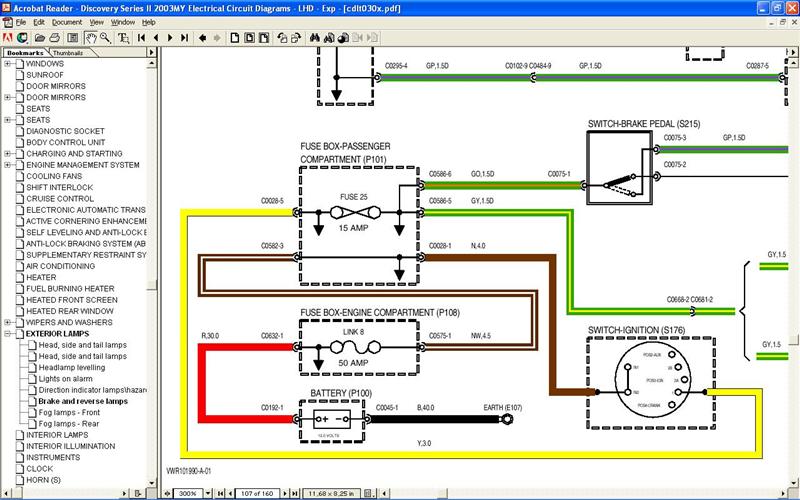Open the zoom level dropdown arrow
Screen dimensions: 800x500
tap(208, 493)
